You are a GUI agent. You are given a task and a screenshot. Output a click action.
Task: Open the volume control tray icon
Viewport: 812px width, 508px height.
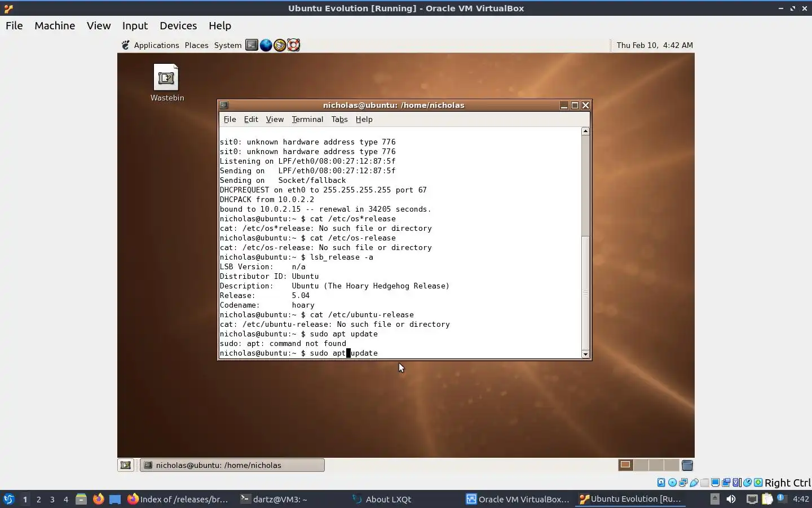tap(731, 499)
